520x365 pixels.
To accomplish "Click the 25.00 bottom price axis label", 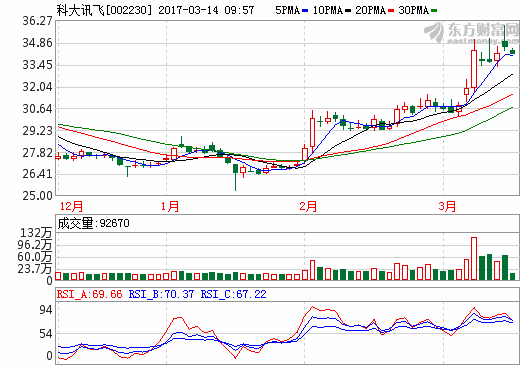I will tap(37, 196).
